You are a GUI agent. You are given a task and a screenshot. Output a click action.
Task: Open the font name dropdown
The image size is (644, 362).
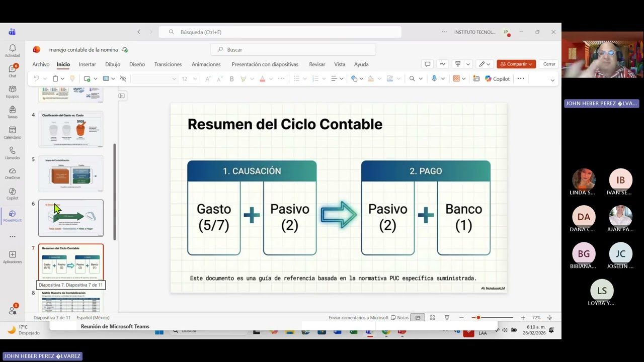[x=174, y=79]
